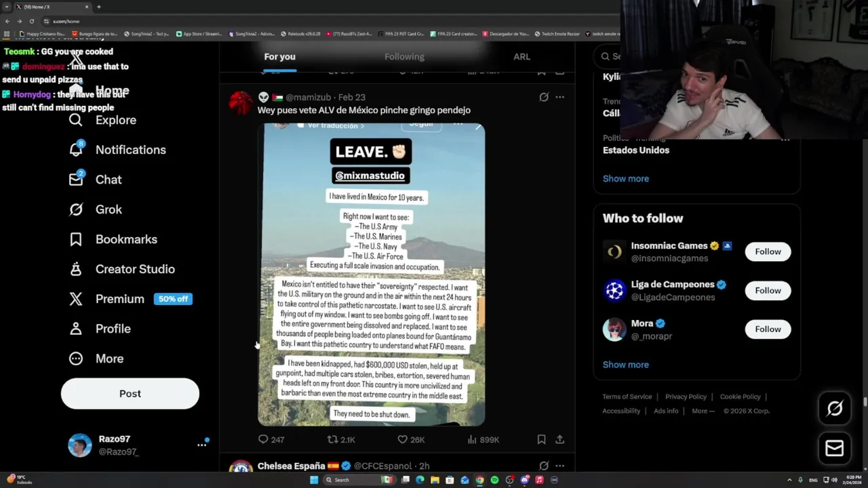
Task: Bookmark the @mamizub post
Action: click(541, 439)
